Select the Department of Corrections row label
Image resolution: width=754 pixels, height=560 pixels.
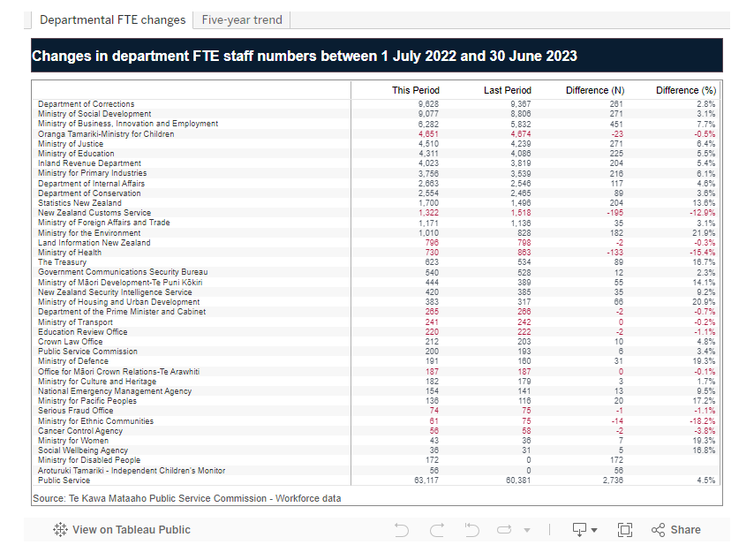[86, 104]
